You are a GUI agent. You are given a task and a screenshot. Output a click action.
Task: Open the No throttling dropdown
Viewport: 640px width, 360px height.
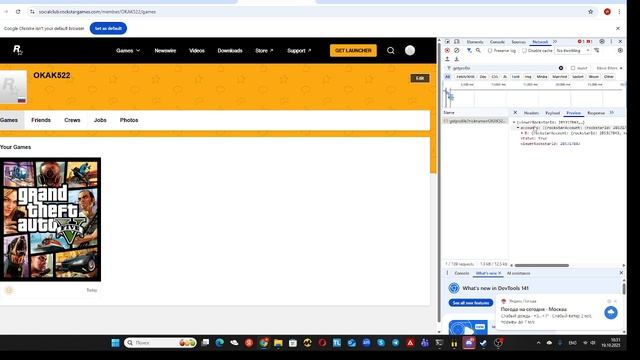pos(573,51)
